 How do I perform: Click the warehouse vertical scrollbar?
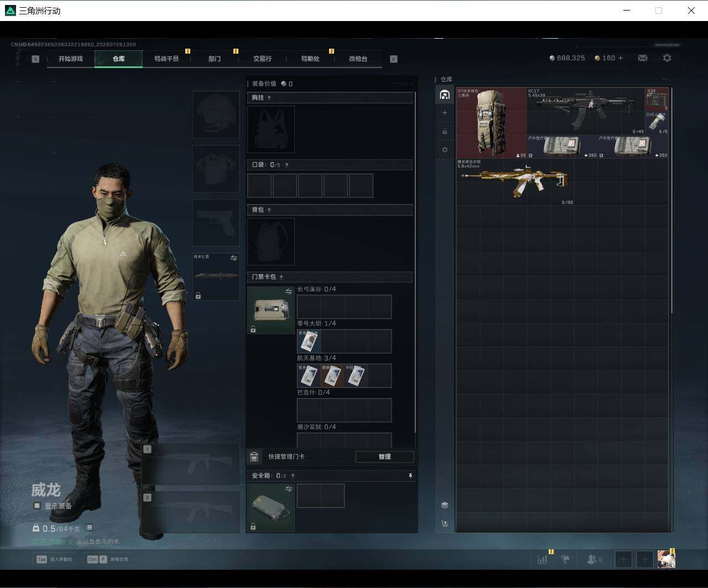pos(672,200)
